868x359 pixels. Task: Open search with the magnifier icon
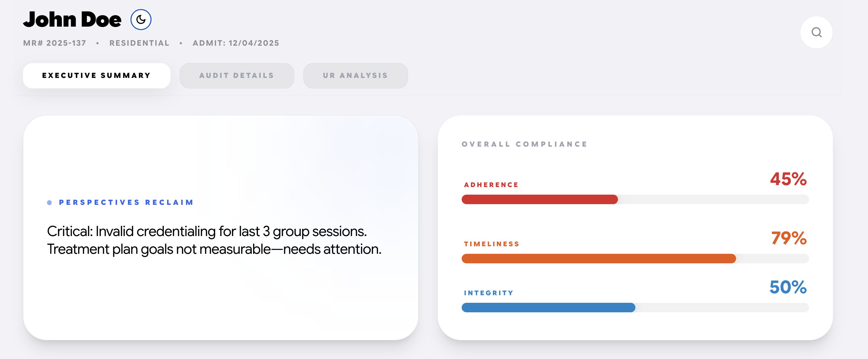point(816,32)
